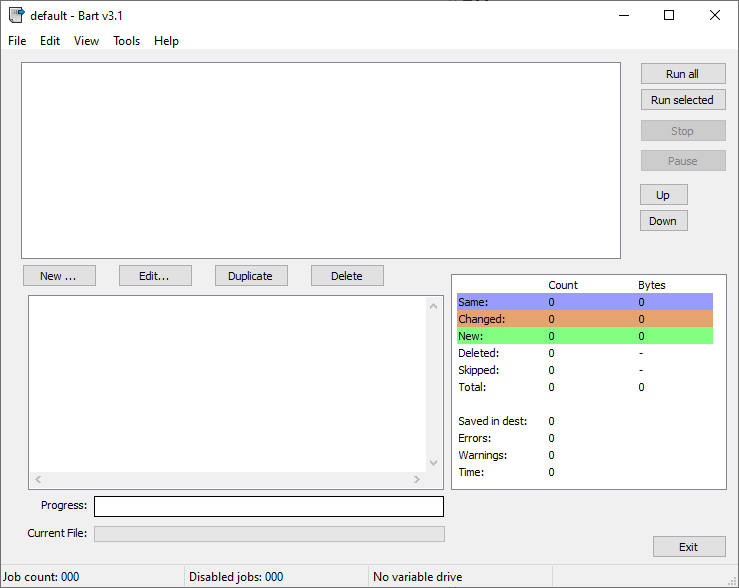The image size is (739, 588).
Task: Click the green New color row
Action: (x=585, y=336)
